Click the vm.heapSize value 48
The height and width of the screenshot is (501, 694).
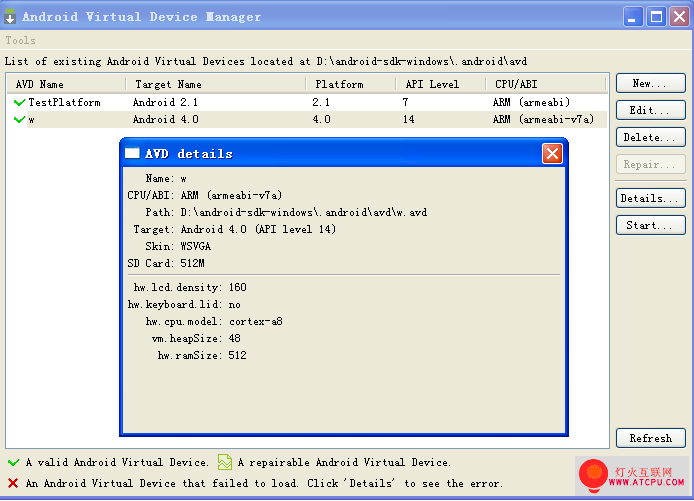tap(235, 339)
